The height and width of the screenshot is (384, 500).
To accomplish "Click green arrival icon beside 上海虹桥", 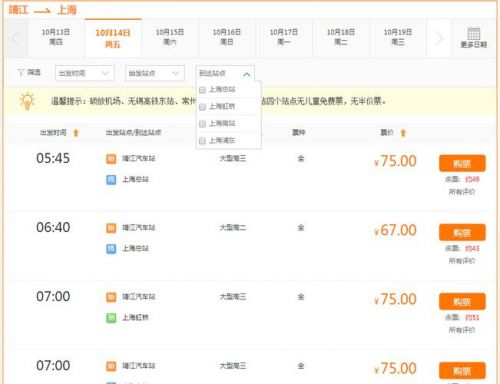I will (x=111, y=318).
